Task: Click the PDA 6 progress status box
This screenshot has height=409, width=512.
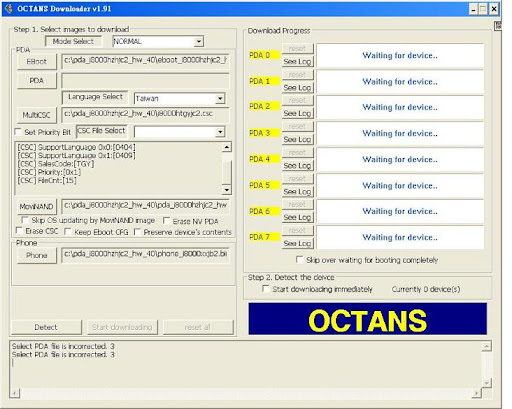Action: [x=400, y=211]
